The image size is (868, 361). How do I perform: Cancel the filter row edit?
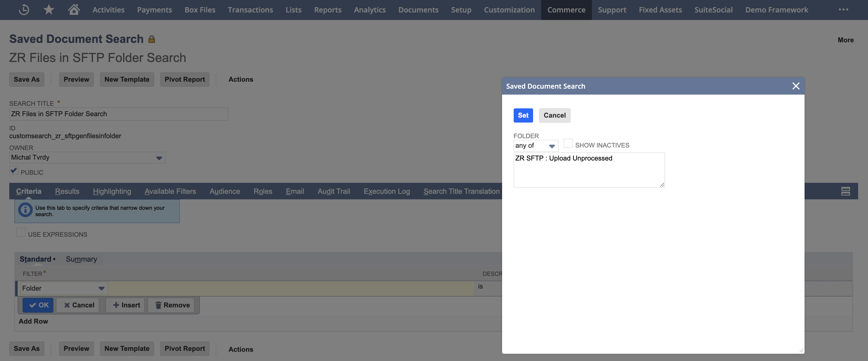(78, 305)
